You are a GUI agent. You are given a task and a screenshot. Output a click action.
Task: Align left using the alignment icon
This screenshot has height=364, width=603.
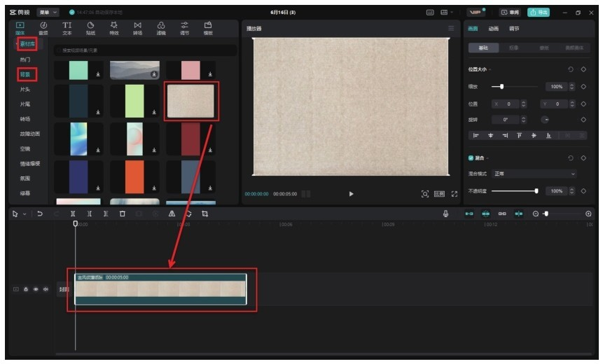click(x=476, y=135)
